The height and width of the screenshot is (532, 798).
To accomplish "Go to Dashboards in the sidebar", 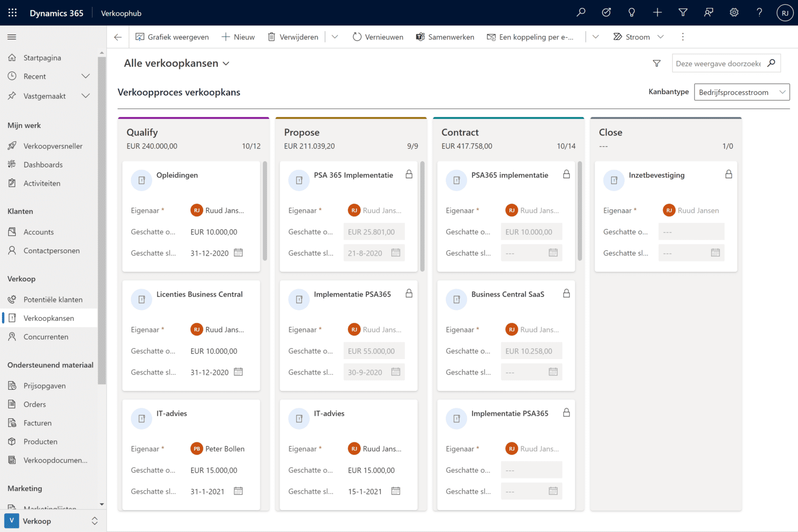I will (43, 165).
